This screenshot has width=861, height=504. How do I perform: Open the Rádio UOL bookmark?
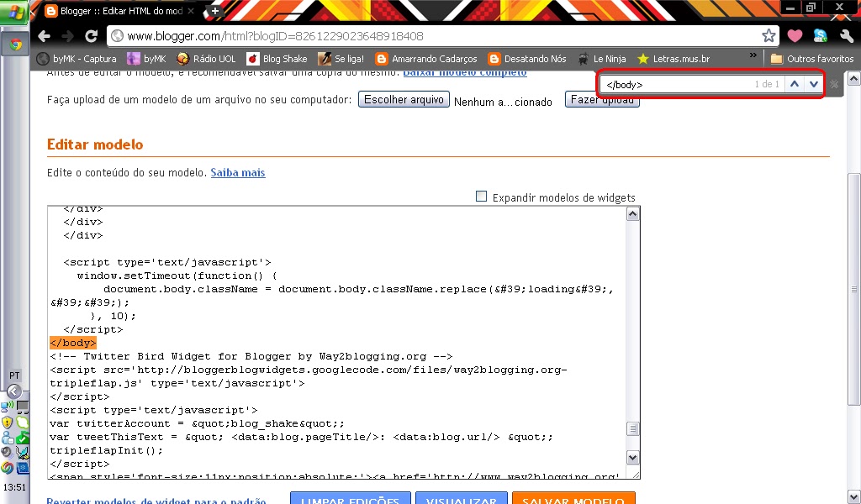tap(206, 59)
